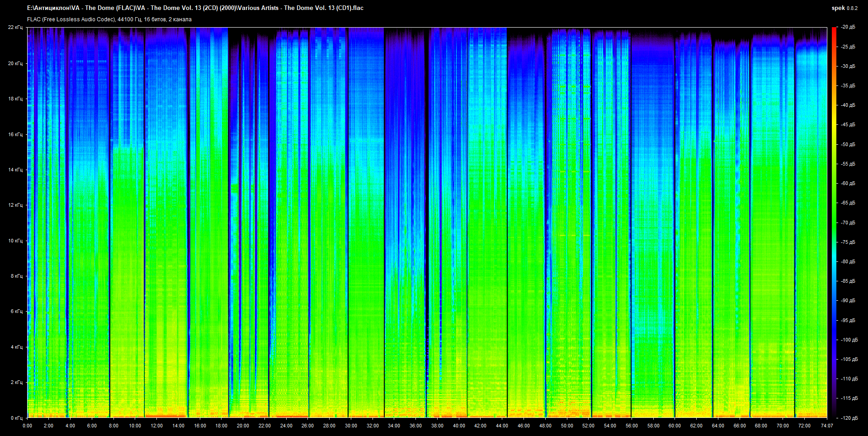Viewport: 868px width, 436px height.
Task: Click the 4 кГц frequency axis label
Action: (16, 347)
